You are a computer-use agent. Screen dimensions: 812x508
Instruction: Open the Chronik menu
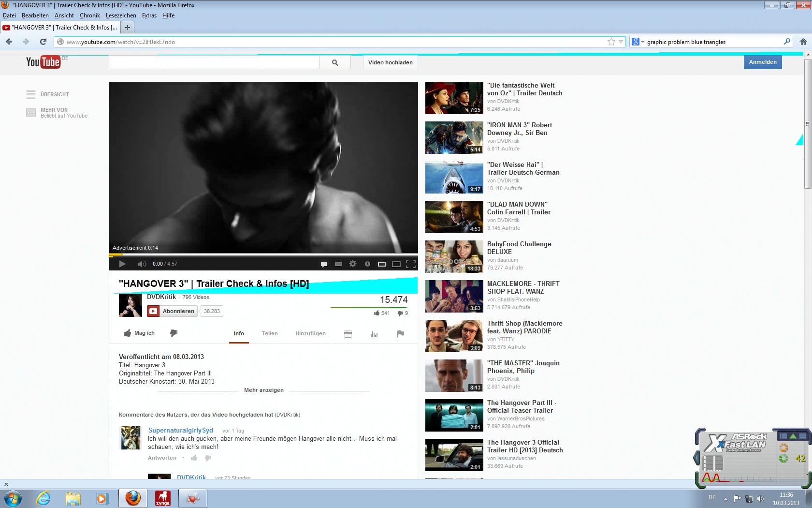90,15
